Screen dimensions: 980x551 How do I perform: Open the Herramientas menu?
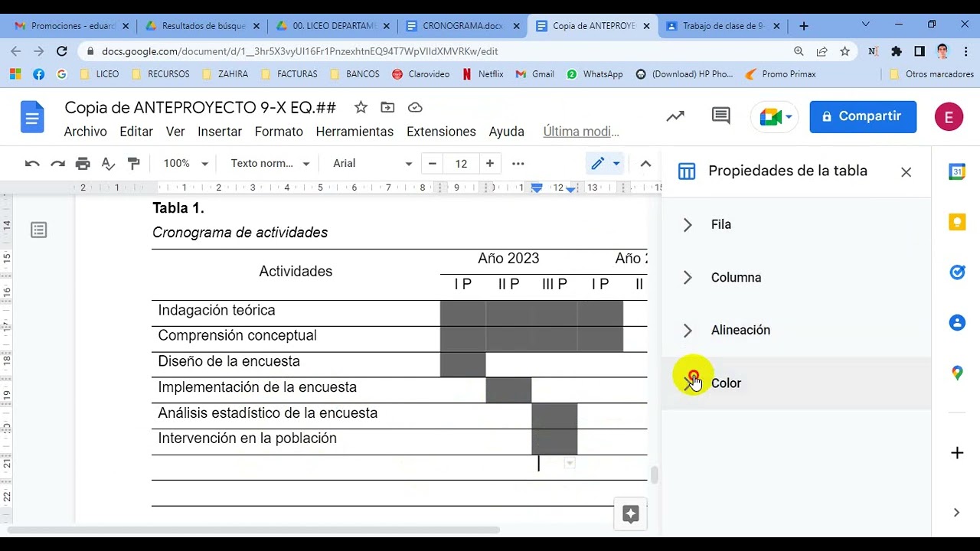(x=354, y=132)
